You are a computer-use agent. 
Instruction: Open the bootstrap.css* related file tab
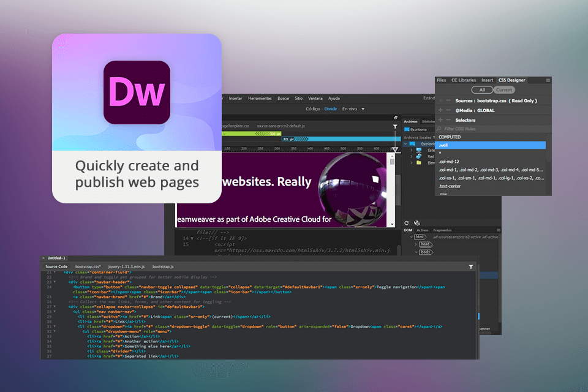(88, 266)
